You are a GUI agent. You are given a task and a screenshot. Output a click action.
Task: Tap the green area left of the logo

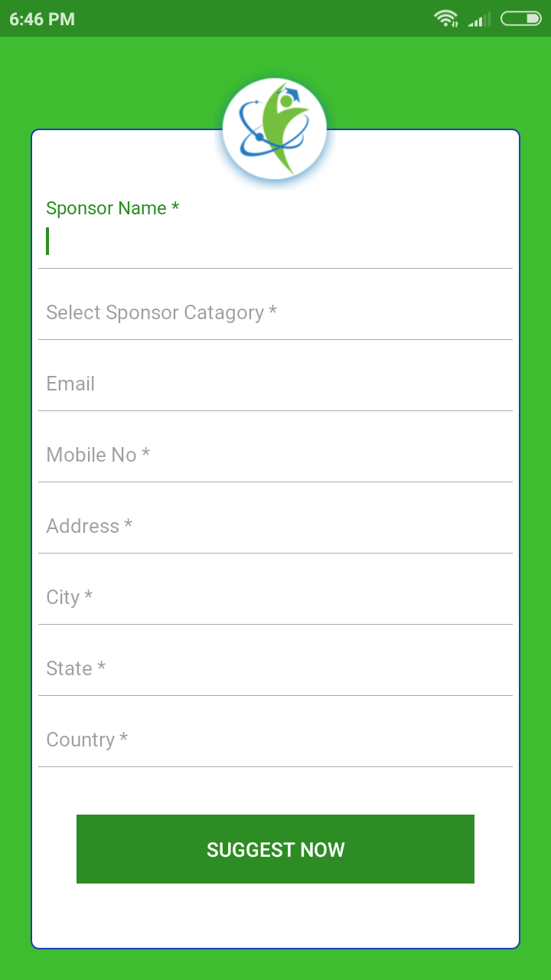point(115,84)
